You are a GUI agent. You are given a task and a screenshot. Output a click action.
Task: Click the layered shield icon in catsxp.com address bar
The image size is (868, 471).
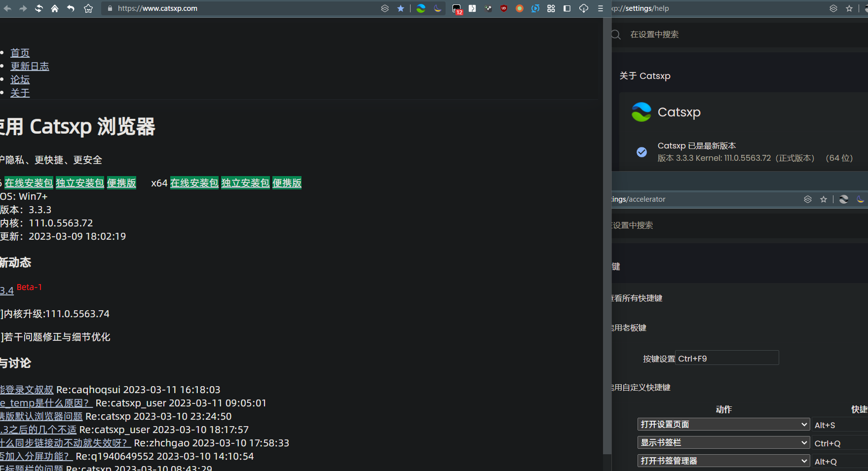pos(385,8)
